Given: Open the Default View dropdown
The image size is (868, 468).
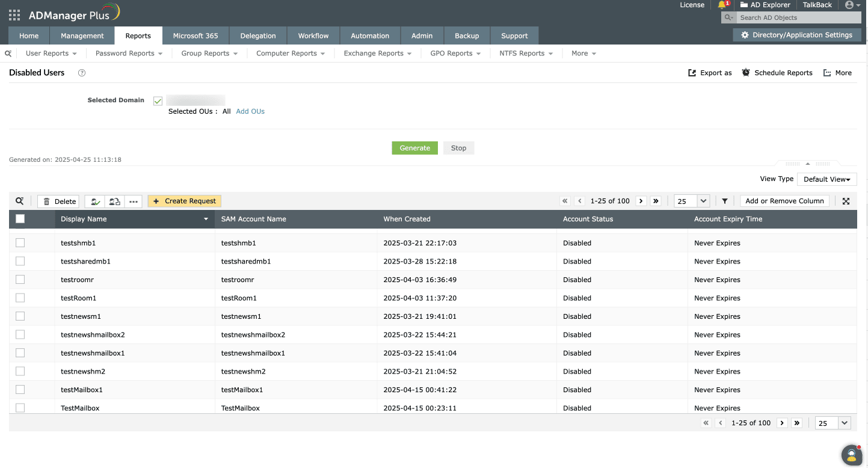Looking at the screenshot, I should click(826, 179).
